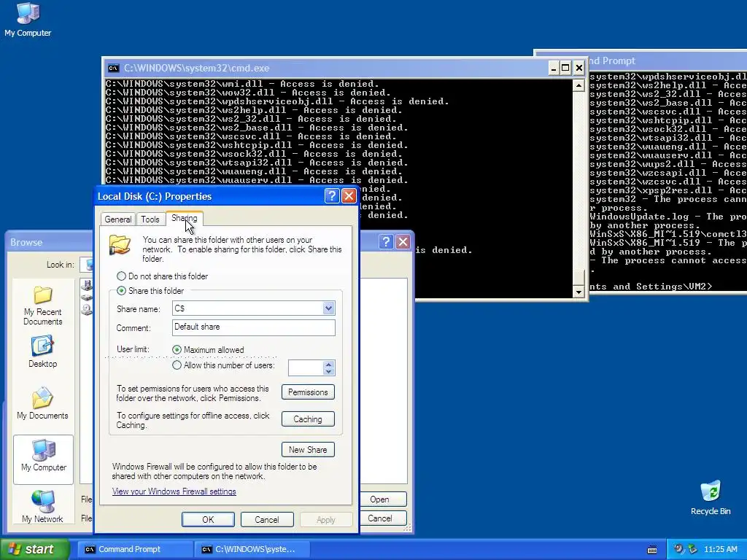Click scroll up arrow in cmd.exe window
The height and width of the screenshot is (560, 747).
(x=578, y=85)
